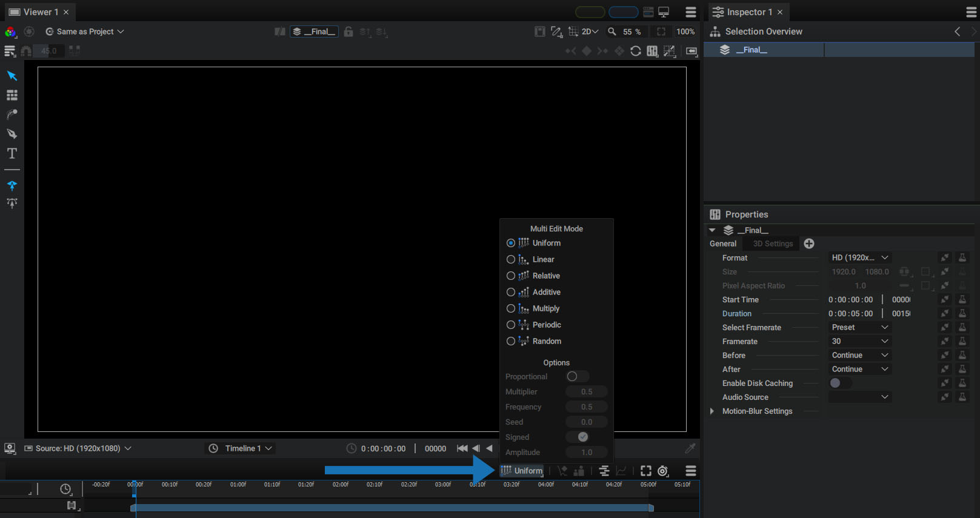Select the pen drawing tool
The height and width of the screenshot is (518, 980).
pos(12,134)
